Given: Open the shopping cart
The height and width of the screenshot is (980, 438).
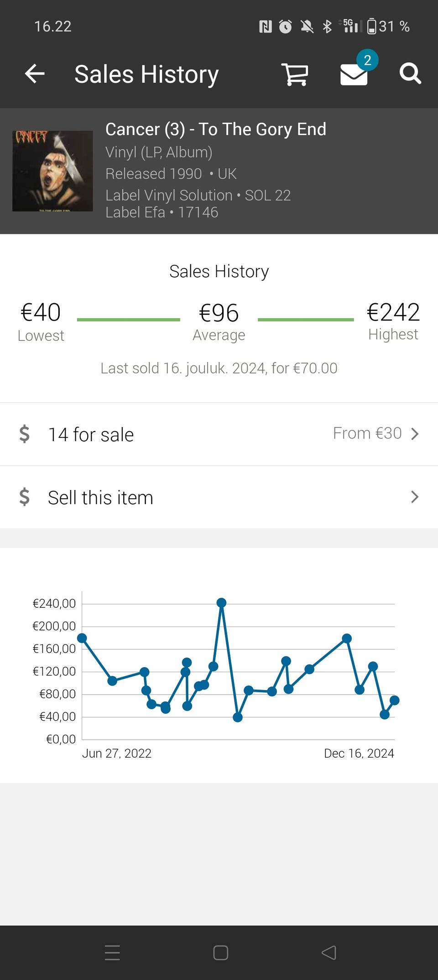Looking at the screenshot, I should pyautogui.click(x=295, y=74).
